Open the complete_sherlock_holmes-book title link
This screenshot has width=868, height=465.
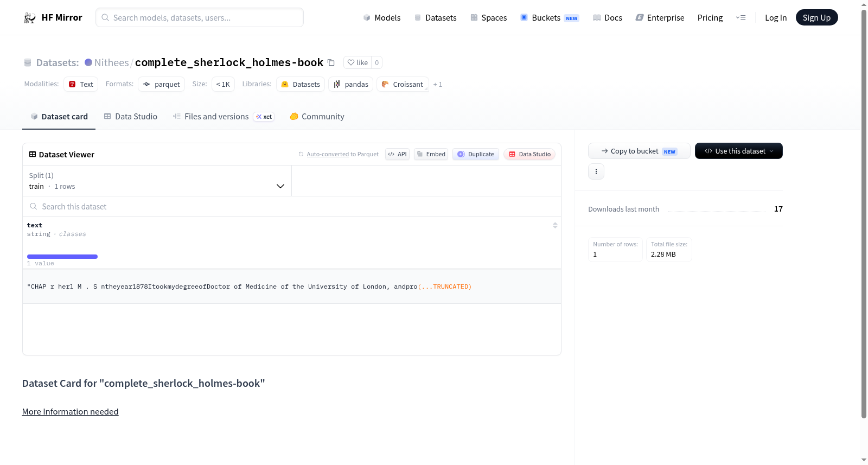[229, 63]
